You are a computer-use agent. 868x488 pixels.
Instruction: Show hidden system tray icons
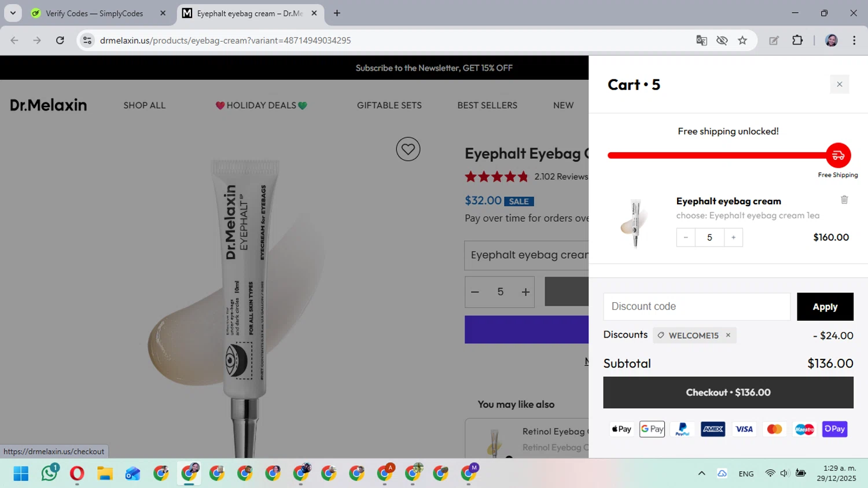701,474
